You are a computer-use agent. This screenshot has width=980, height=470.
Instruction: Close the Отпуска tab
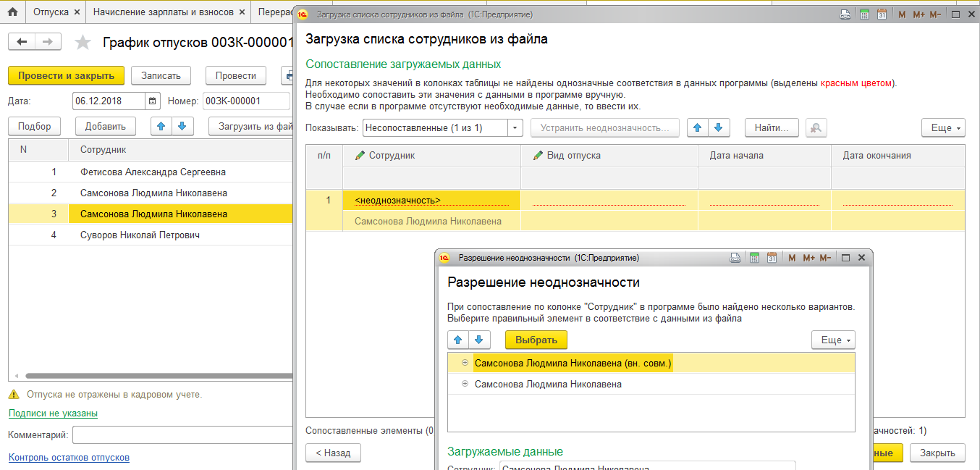coord(77,12)
